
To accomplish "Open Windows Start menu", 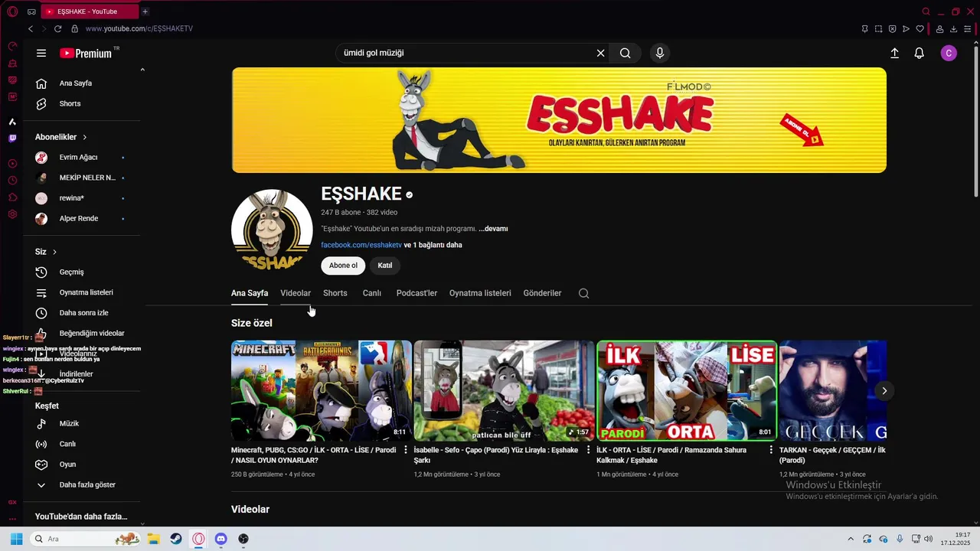I will [x=16, y=539].
